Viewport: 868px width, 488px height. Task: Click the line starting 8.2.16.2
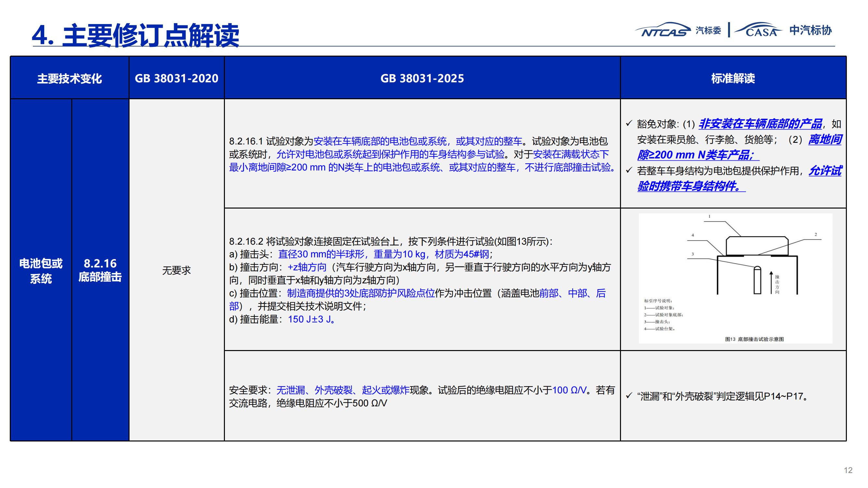point(391,241)
